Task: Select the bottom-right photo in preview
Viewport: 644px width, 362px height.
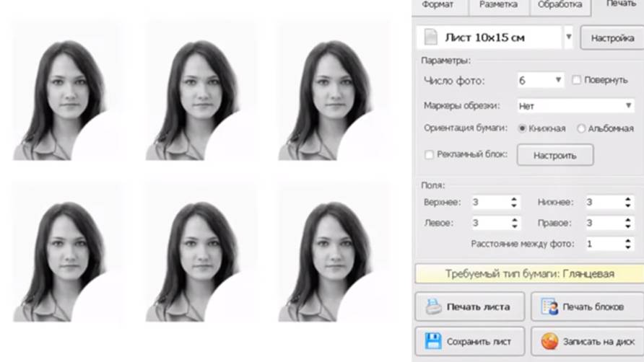Action: [334, 252]
